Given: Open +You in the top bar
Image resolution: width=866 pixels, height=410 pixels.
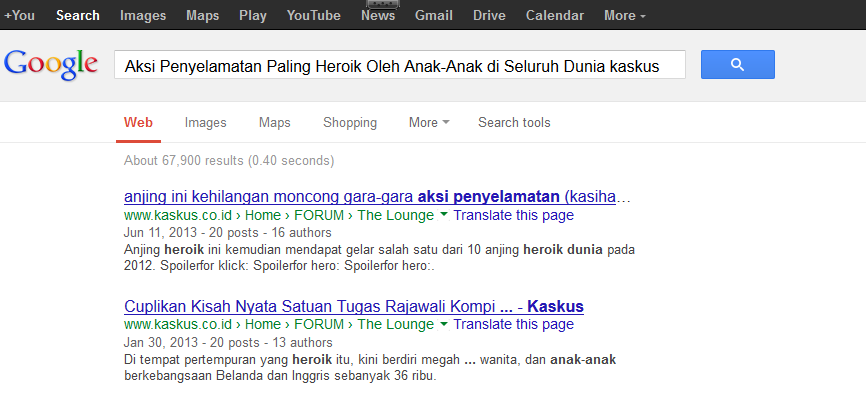Looking at the screenshot, I should [19, 15].
